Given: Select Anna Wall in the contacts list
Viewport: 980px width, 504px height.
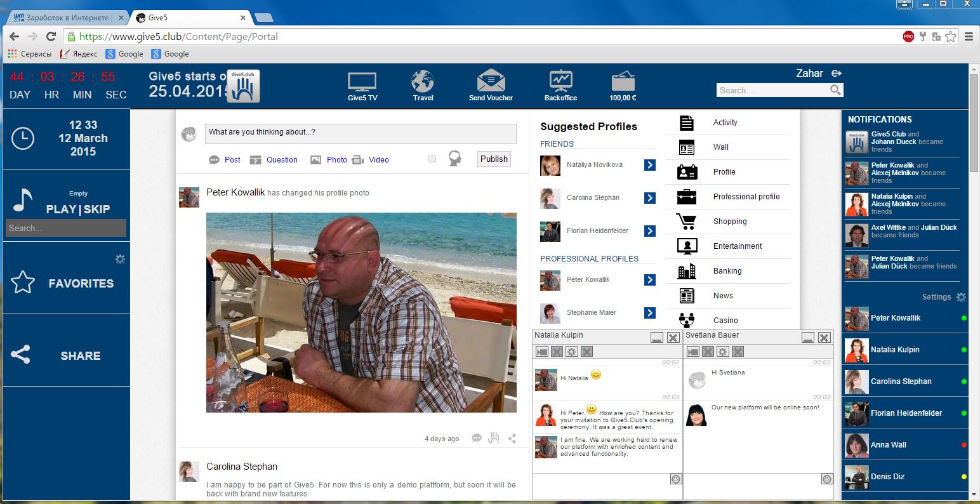Looking at the screenshot, I should (x=906, y=445).
